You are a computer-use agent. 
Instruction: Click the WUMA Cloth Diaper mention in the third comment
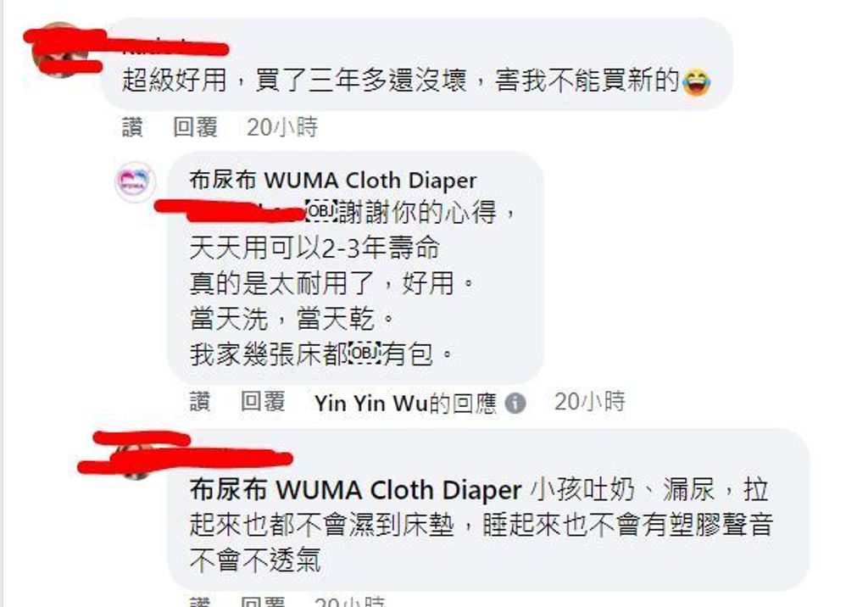pyautogui.click(x=355, y=490)
